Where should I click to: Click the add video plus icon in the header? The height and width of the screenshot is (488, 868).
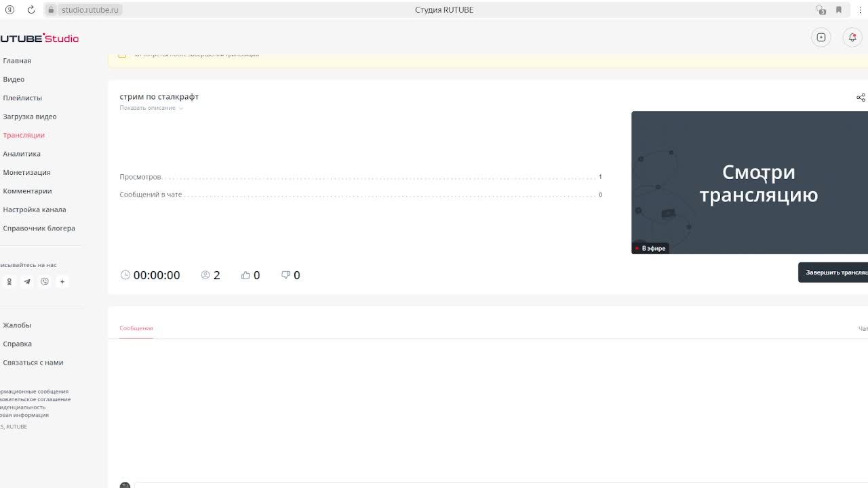(821, 37)
